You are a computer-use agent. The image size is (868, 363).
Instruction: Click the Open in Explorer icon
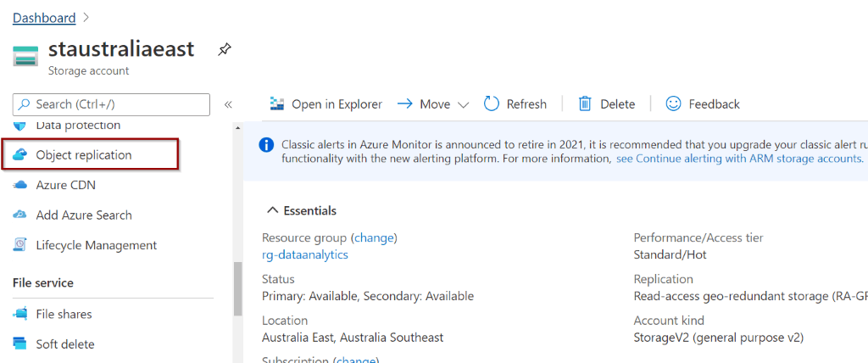277,104
